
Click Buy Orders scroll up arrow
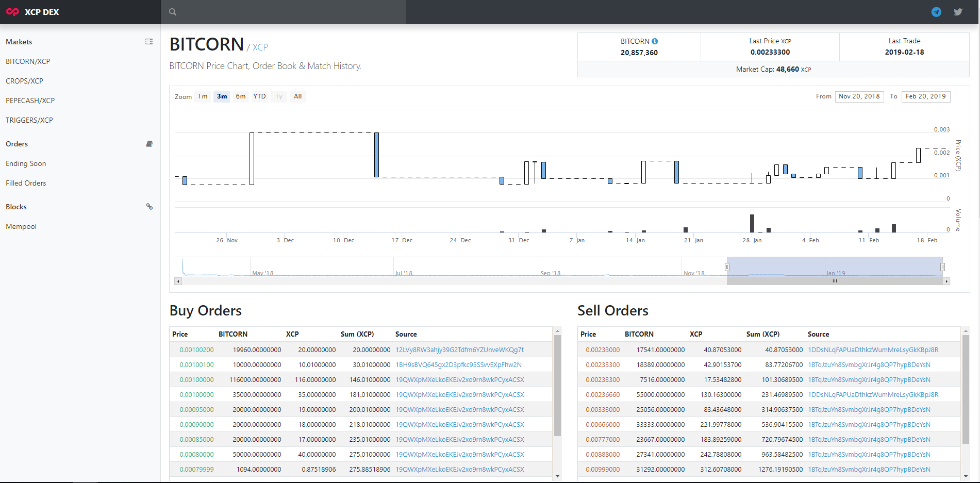click(557, 331)
